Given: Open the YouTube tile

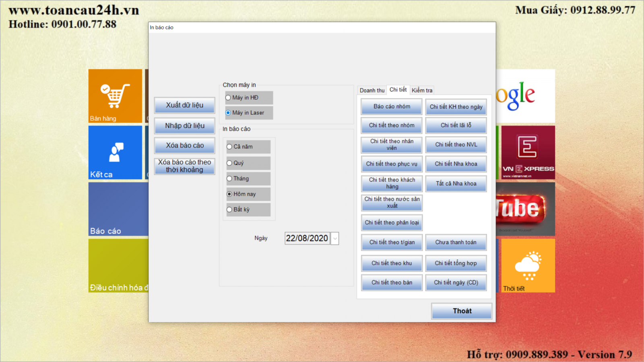Looking at the screenshot, I should coord(525,209).
